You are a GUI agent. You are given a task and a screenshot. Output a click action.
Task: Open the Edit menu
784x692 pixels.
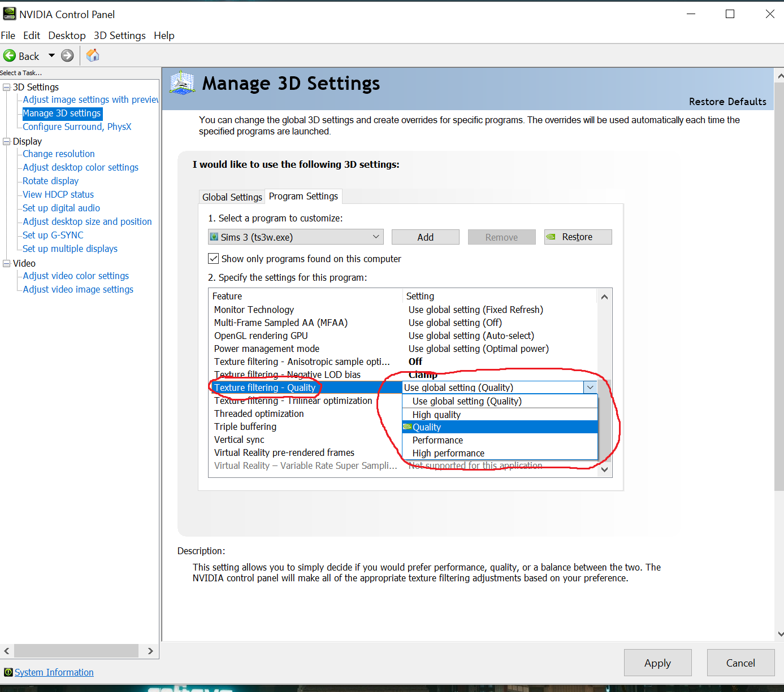pos(32,36)
